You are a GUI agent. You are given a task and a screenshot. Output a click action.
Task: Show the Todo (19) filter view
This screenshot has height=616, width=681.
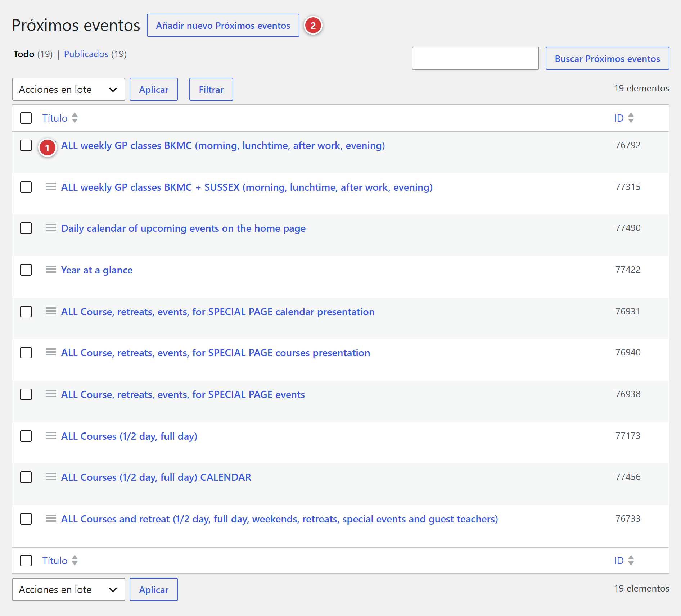[x=33, y=54]
